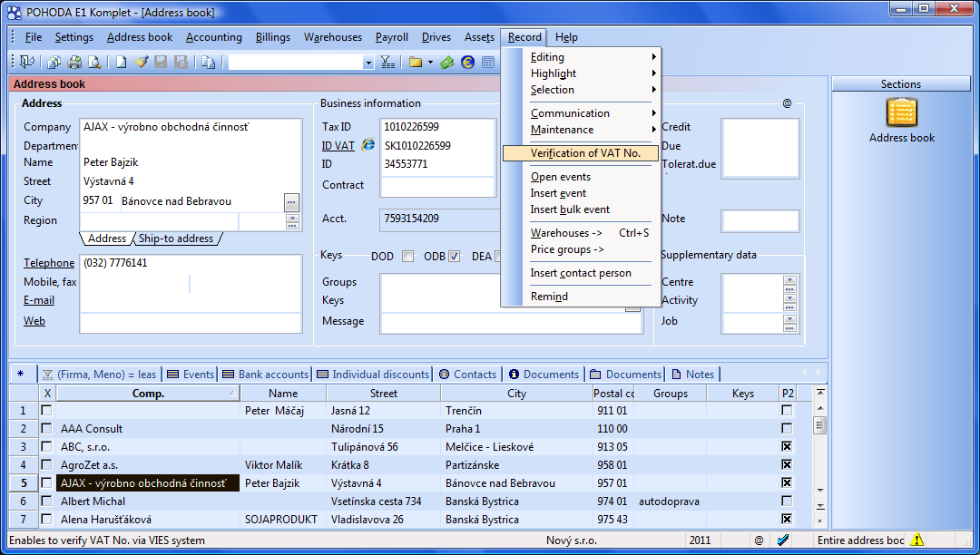This screenshot has width=980, height=555.
Task: Click the asterisk tab in table panel
Action: pyautogui.click(x=21, y=374)
